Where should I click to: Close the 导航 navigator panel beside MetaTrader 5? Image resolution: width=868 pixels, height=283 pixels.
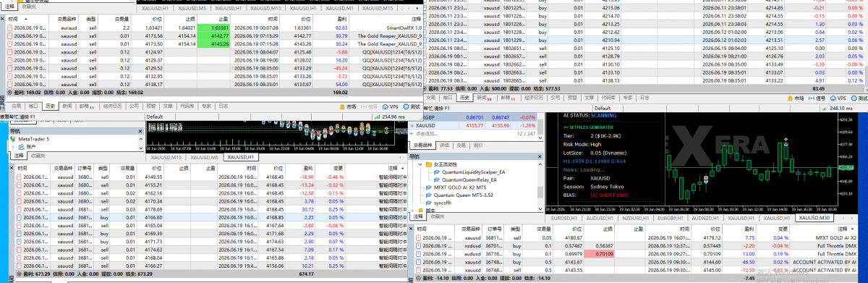coord(141,131)
